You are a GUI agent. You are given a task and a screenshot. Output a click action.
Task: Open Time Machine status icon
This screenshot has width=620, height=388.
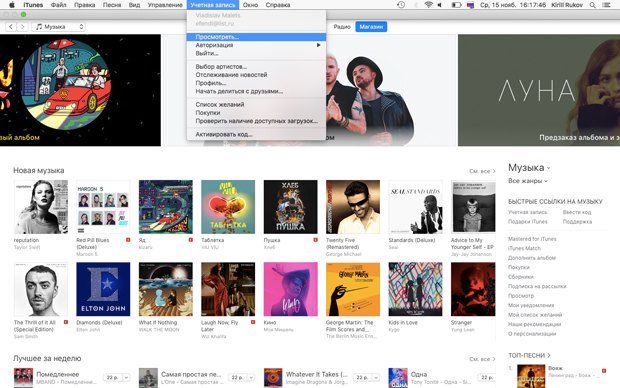pyautogui.click(x=401, y=5)
